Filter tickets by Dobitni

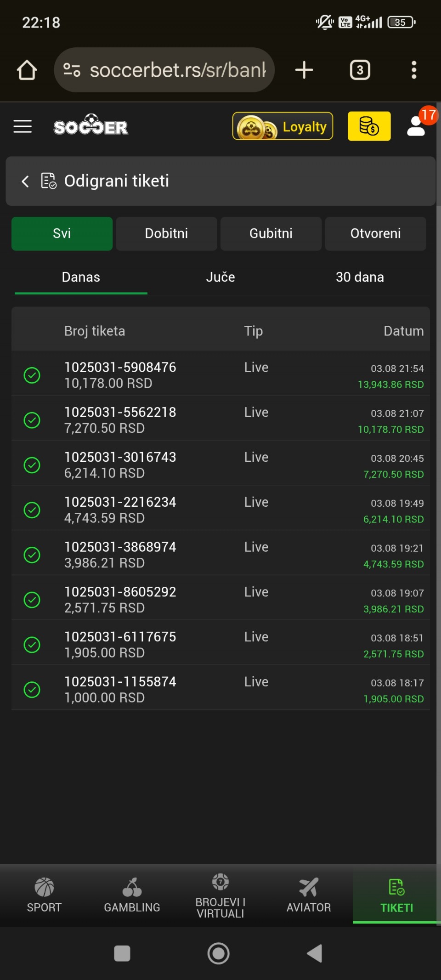166,233
